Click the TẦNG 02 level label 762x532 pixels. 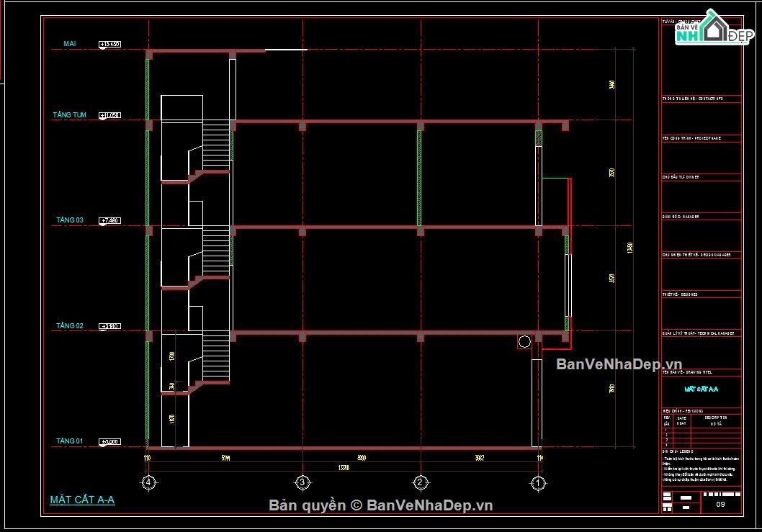click(70, 326)
